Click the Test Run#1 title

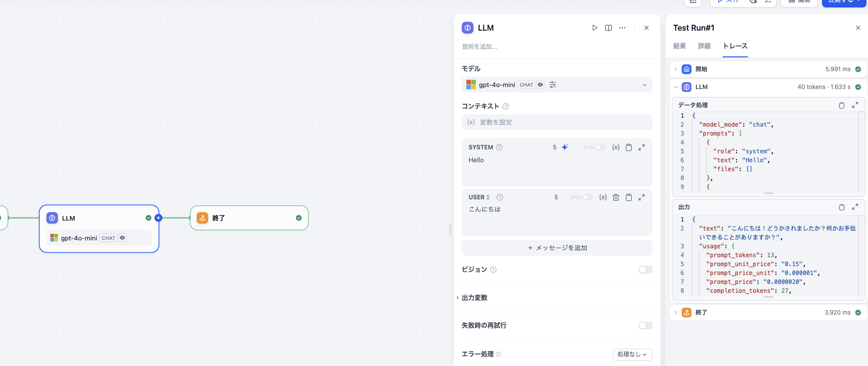(x=694, y=28)
